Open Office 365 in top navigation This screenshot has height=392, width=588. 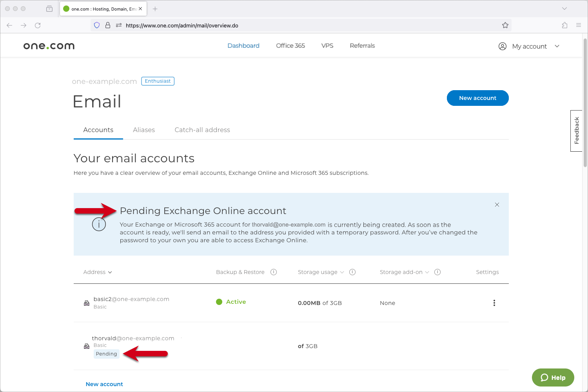[x=290, y=46]
